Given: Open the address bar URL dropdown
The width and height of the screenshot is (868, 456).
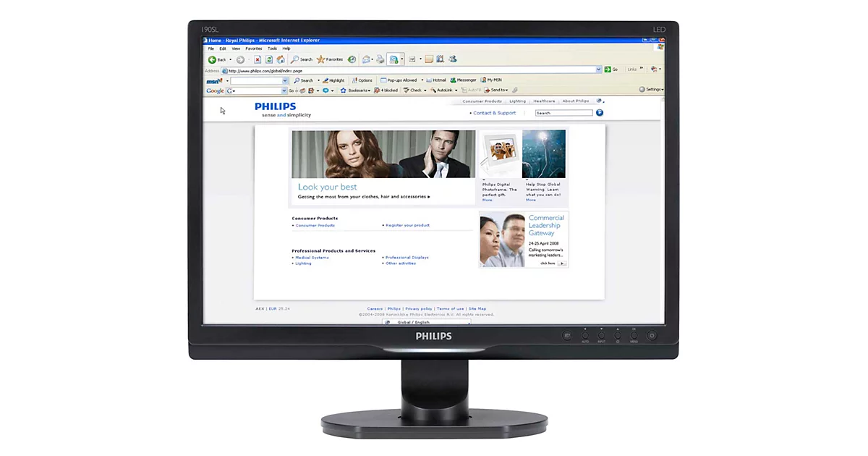Looking at the screenshot, I should coord(598,69).
